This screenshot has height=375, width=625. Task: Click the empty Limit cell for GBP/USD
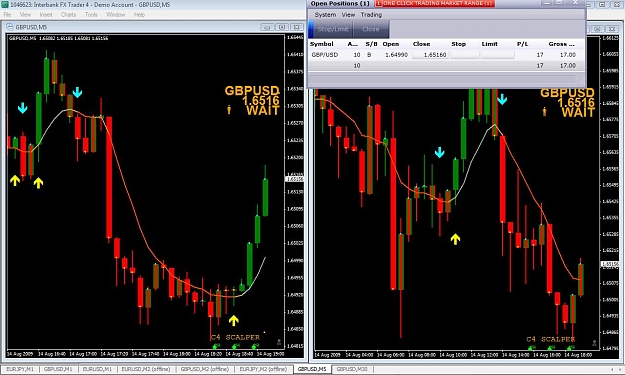497,55
